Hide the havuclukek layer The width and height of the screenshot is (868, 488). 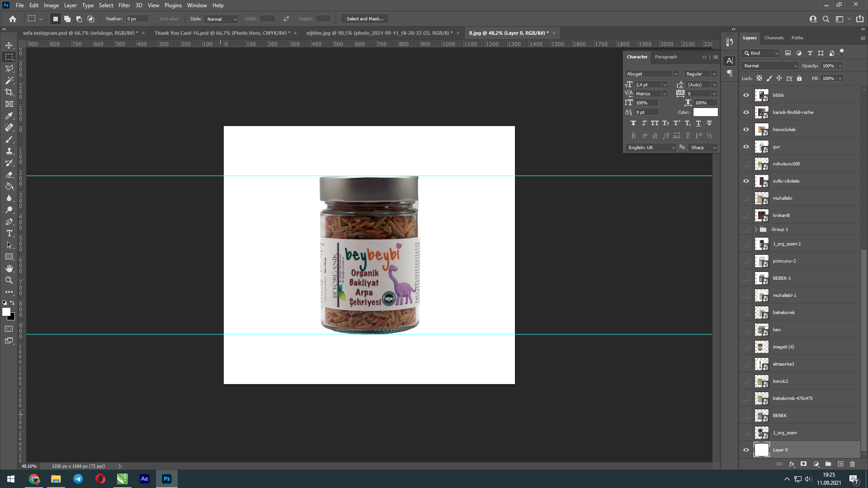point(746,130)
